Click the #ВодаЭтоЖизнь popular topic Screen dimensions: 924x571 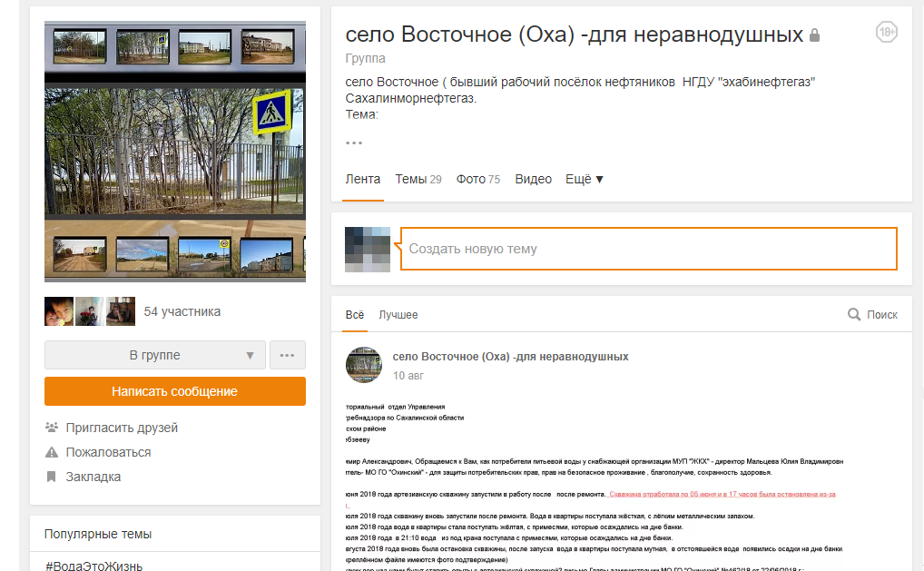pos(94,566)
